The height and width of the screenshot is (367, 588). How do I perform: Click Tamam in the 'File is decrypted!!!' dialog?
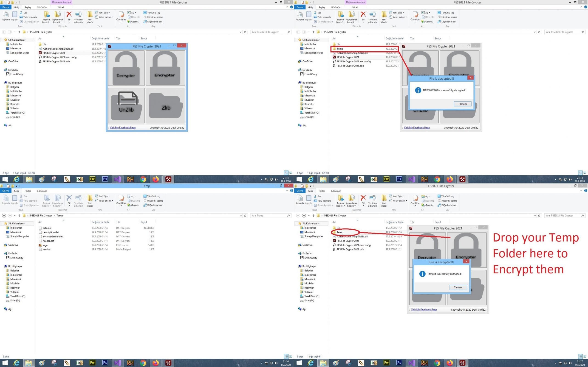tap(462, 104)
